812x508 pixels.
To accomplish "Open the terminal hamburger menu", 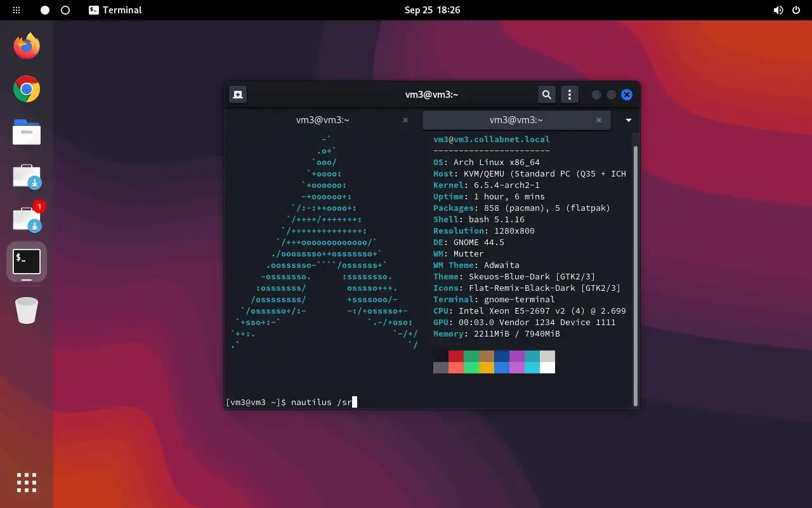I will (x=570, y=95).
